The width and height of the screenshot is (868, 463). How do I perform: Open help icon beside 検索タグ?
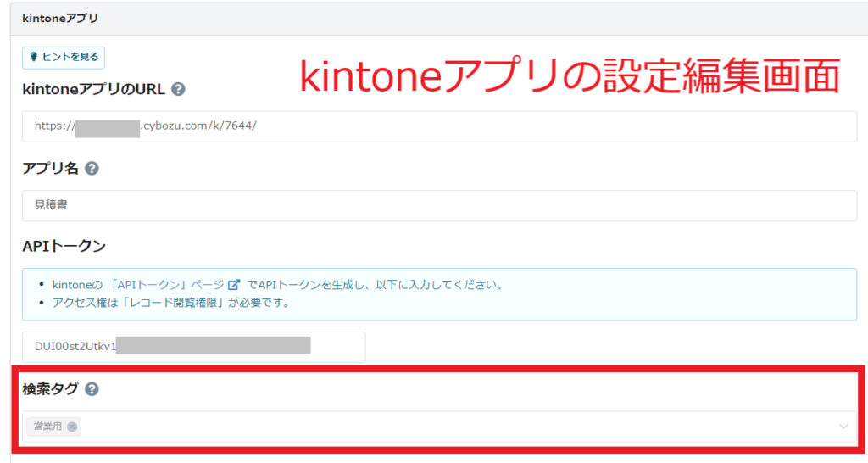click(92, 389)
